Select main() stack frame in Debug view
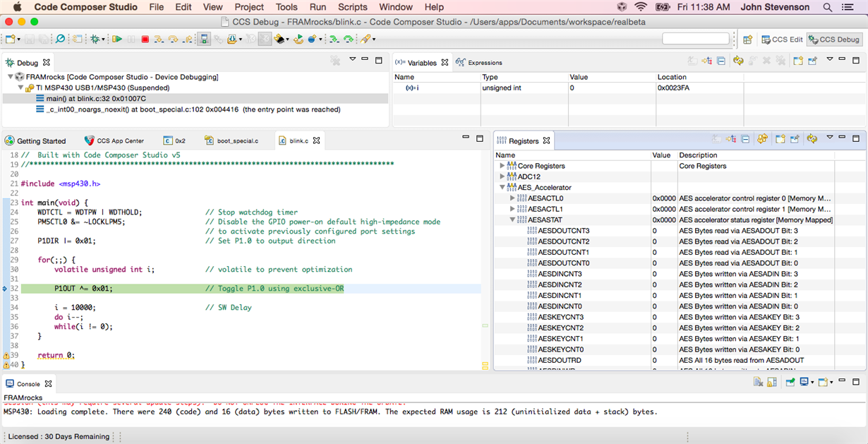868x444 pixels. click(195, 99)
